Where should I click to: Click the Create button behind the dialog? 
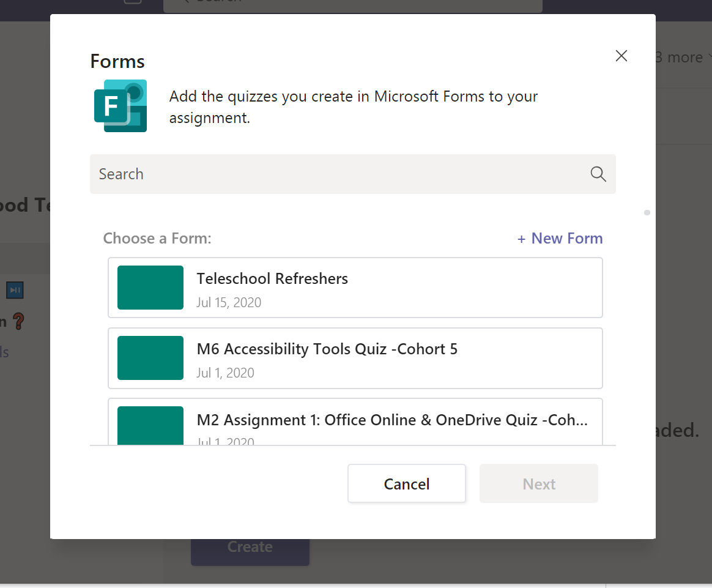point(250,547)
